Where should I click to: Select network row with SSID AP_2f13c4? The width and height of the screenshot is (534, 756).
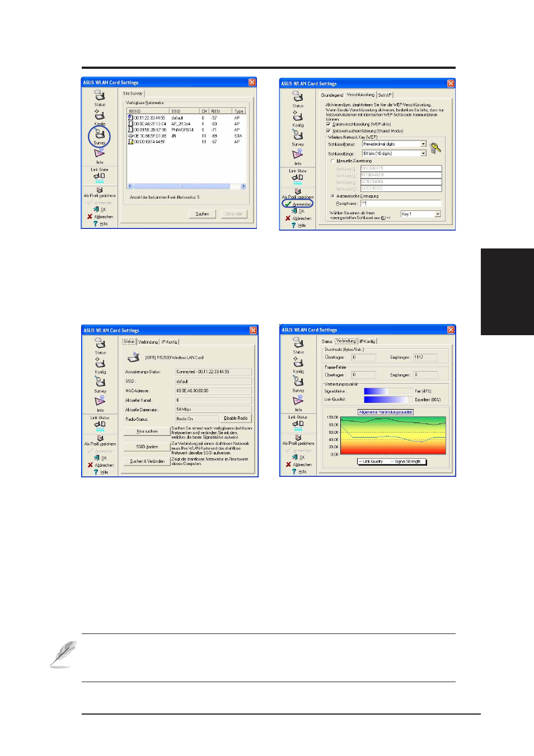click(x=186, y=124)
